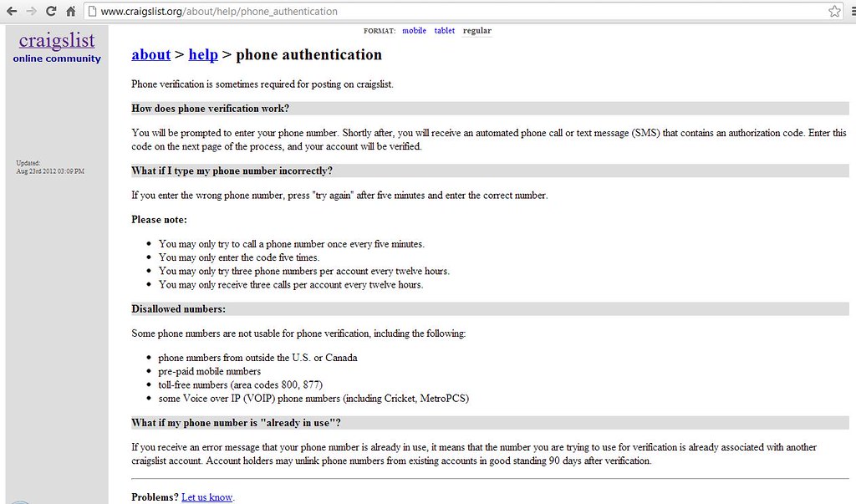Screen dimensions: 856x504
Task: Switch to the mobile format
Action: 414,30
